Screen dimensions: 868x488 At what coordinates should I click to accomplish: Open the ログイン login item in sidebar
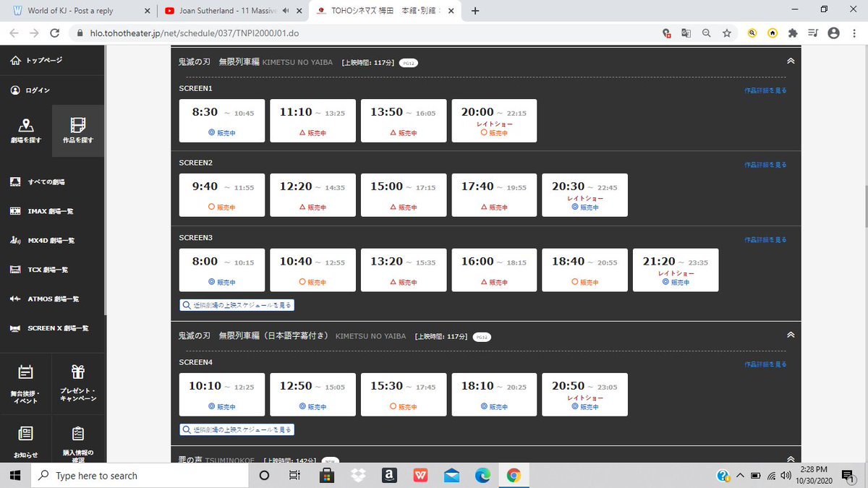pos(31,90)
